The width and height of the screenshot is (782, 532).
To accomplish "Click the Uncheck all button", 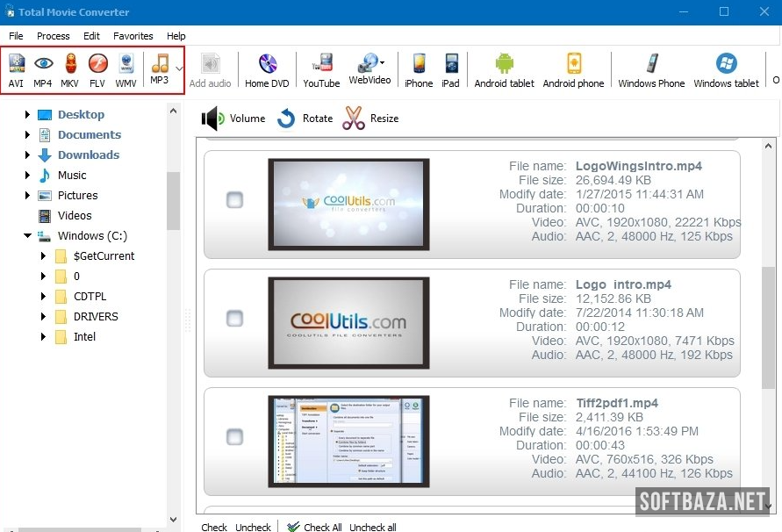I will click(373, 527).
